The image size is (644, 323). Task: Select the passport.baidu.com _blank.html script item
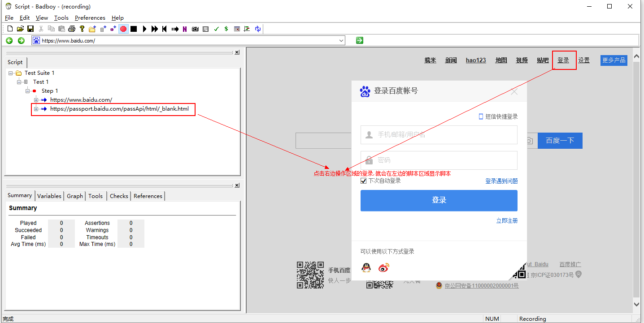pyautogui.click(x=119, y=109)
